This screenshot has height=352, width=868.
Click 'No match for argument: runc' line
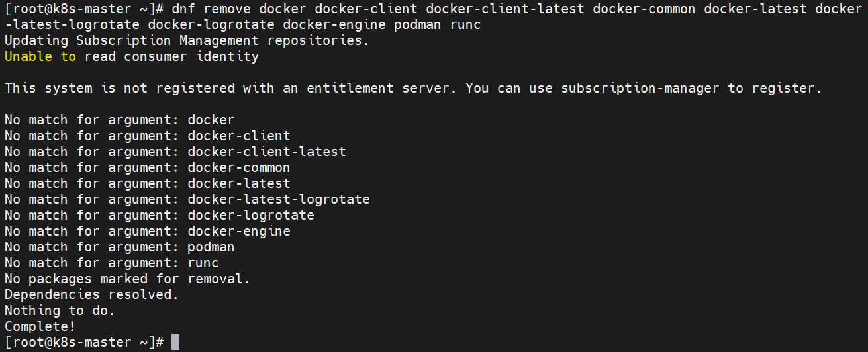pyautogui.click(x=111, y=263)
